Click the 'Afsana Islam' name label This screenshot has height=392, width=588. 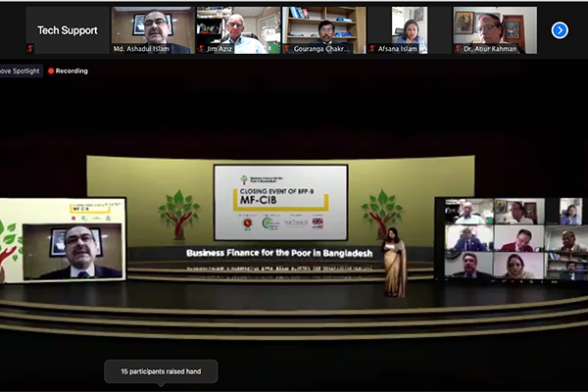pyautogui.click(x=398, y=49)
